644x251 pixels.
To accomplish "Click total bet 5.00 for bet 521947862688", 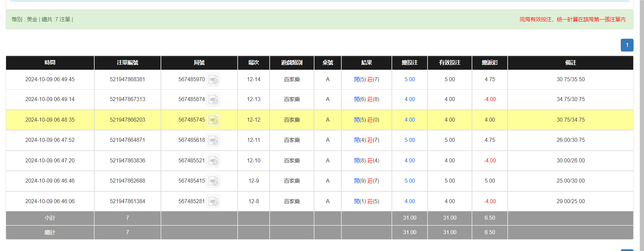I will [x=409, y=181].
